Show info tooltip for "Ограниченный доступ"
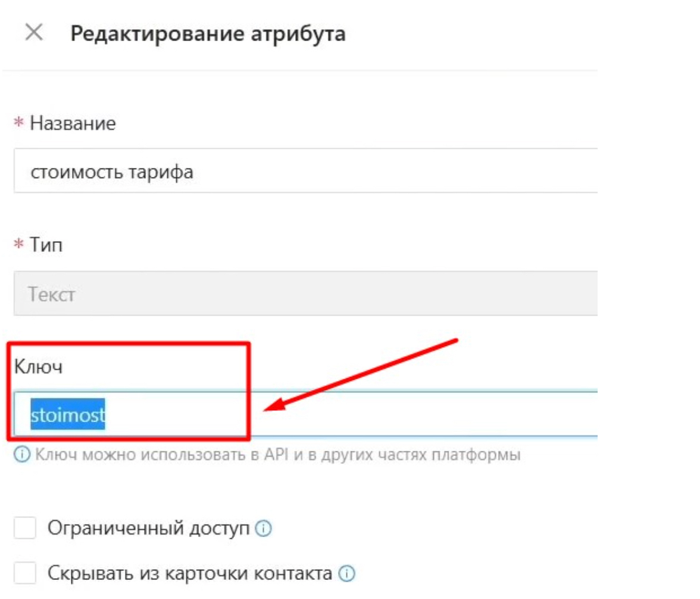This screenshot has width=700, height=599. point(264,529)
